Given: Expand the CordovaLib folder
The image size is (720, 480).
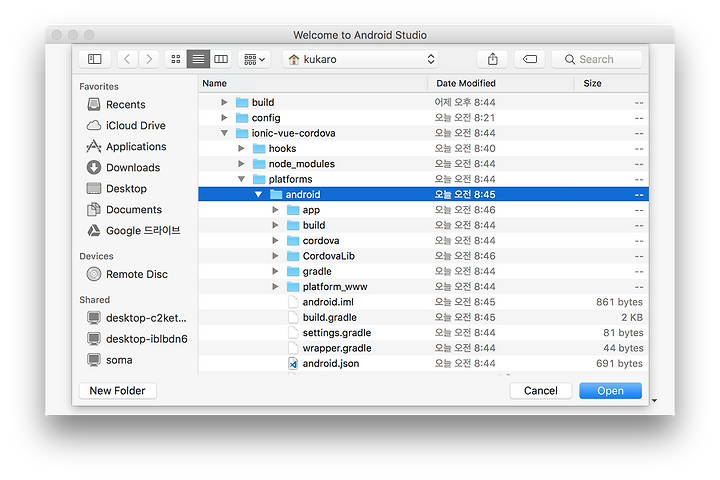Looking at the screenshot, I should tap(275, 256).
